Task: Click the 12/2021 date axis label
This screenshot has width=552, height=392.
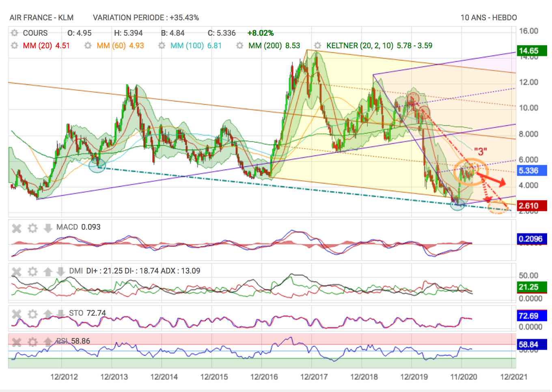Action: tap(514, 377)
